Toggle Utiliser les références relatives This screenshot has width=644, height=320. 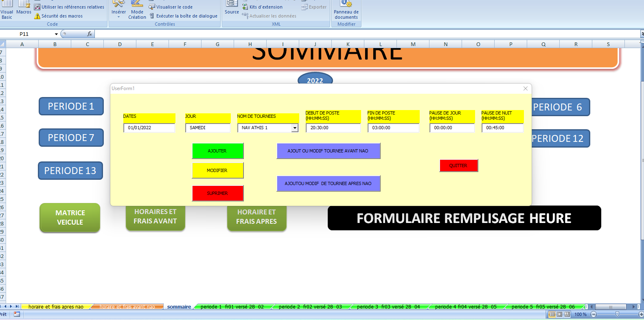(x=37, y=7)
